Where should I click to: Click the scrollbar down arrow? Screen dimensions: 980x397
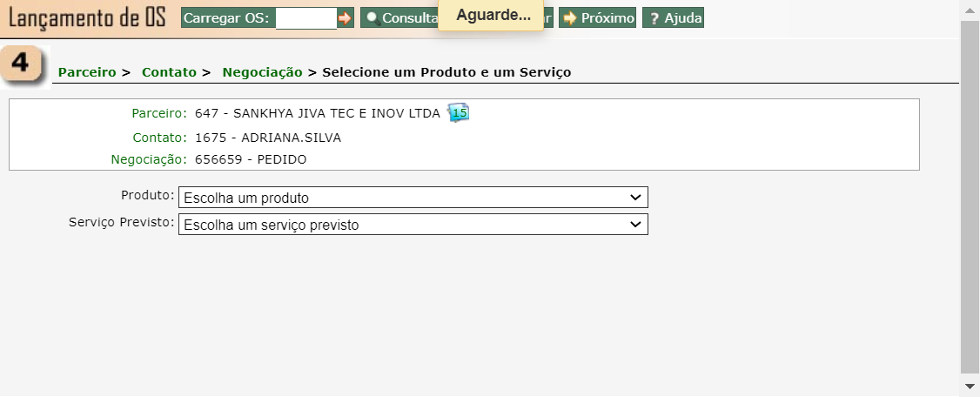pos(970,386)
